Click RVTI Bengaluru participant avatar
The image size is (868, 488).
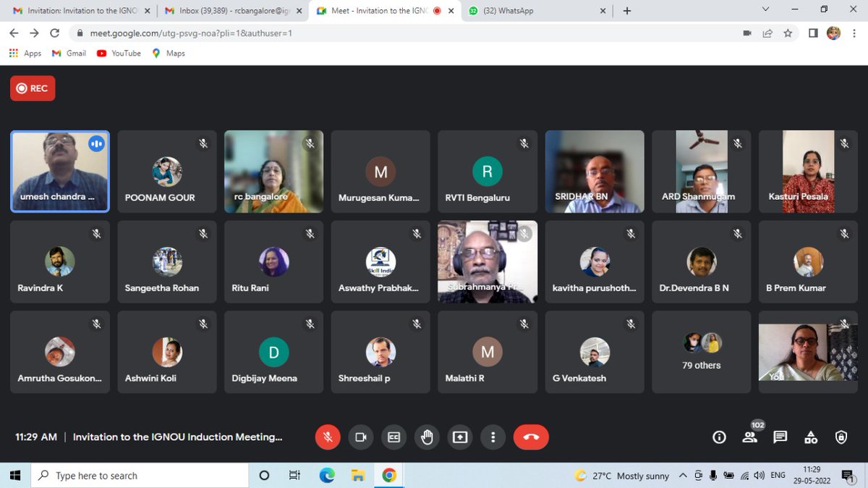[488, 172]
